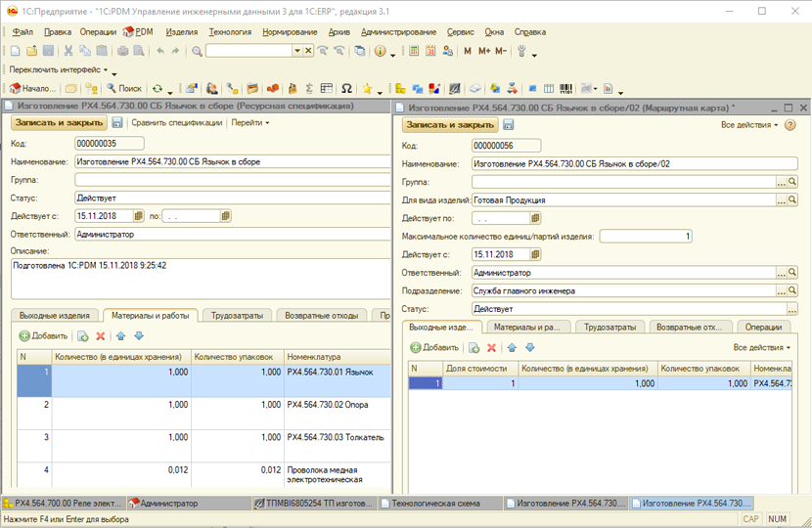
Task: Click the Описание text area
Action: pyautogui.click(x=201, y=279)
